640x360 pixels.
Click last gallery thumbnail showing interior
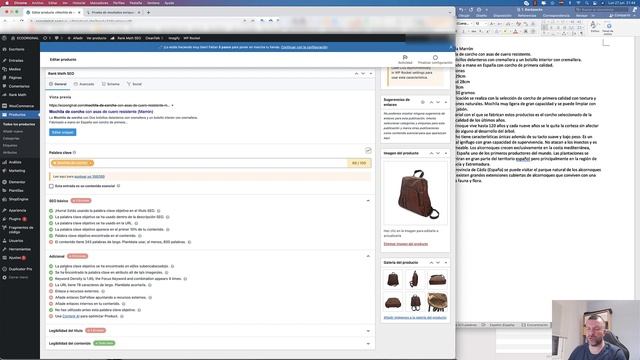[x=438, y=302]
